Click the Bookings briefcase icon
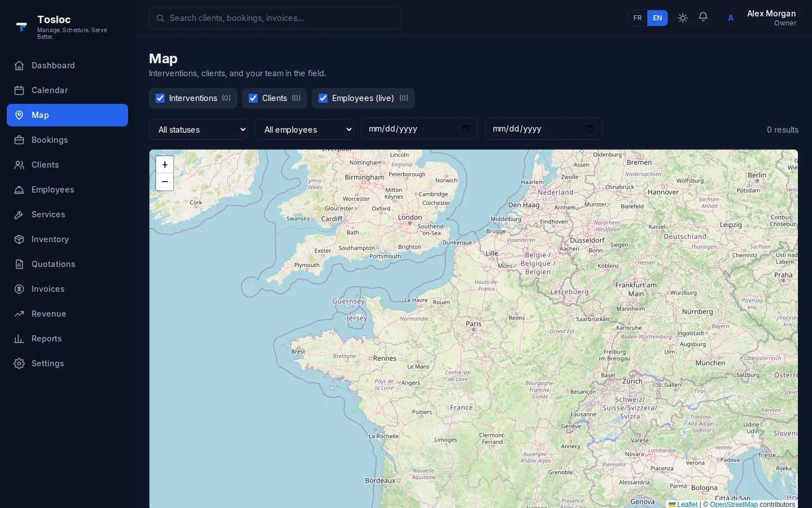812x508 pixels. pos(19,140)
